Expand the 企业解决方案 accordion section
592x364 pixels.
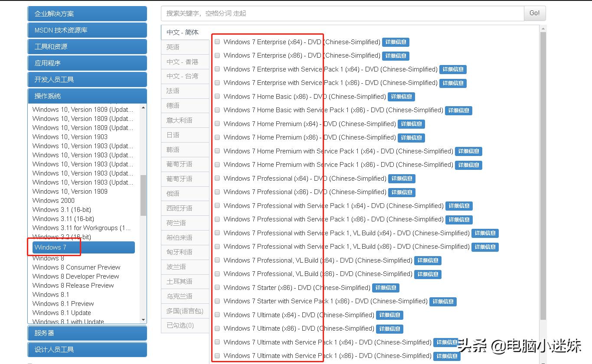click(87, 14)
